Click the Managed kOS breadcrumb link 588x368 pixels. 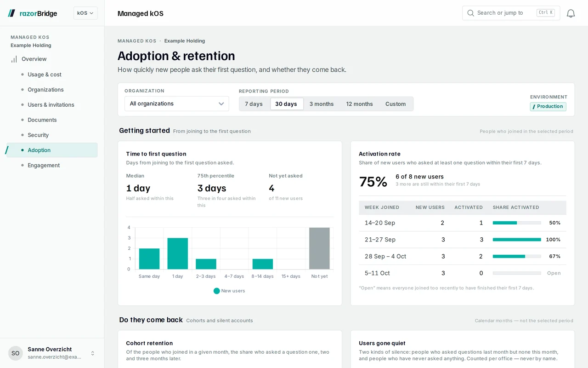point(137,41)
